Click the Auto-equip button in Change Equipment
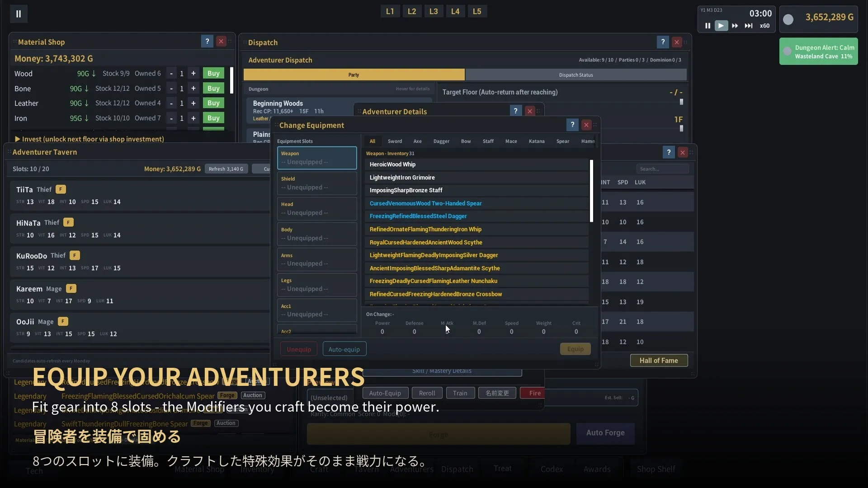Viewport: 868px width, 488px height. coord(344,349)
